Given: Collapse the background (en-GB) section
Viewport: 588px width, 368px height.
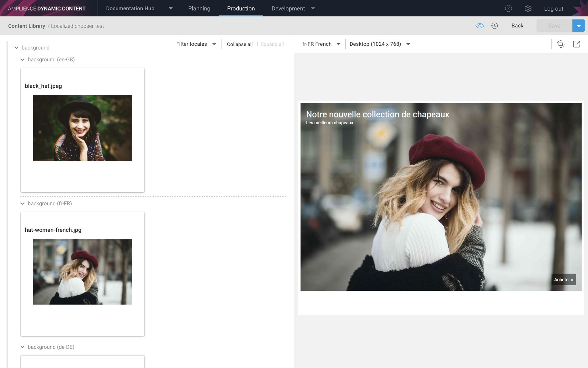Looking at the screenshot, I should (23, 60).
